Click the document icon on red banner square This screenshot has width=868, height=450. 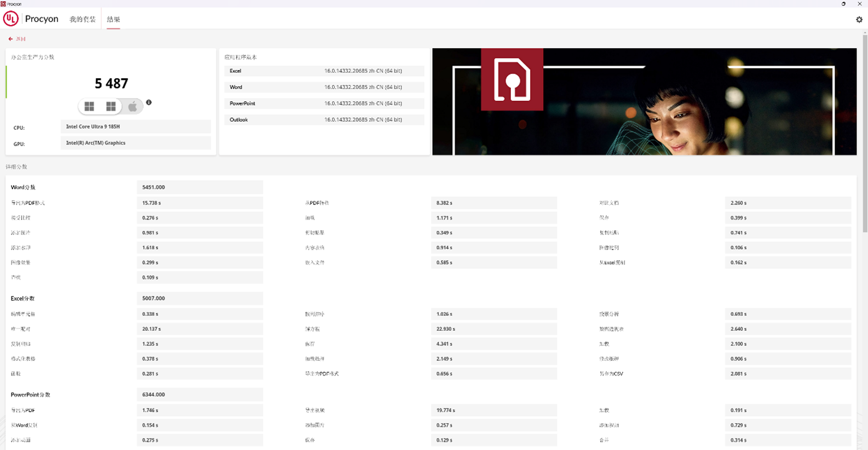(x=512, y=79)
